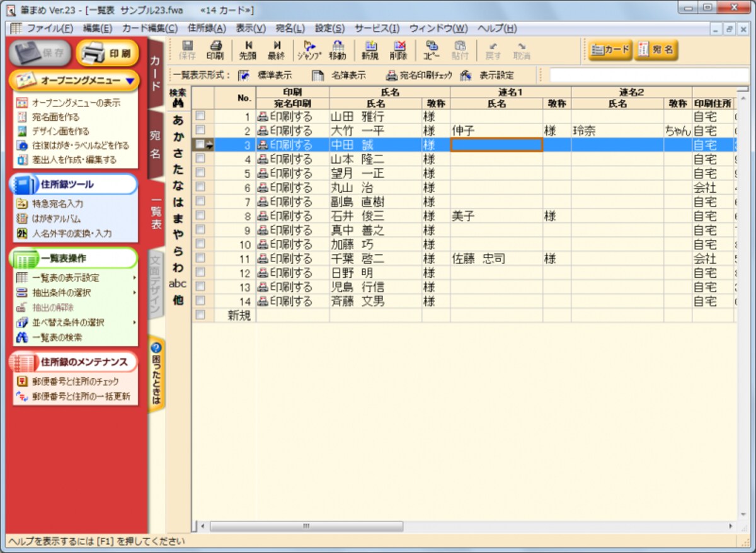Open 宛名印刷チェック
Screen dimensions: 756x553
419,76
